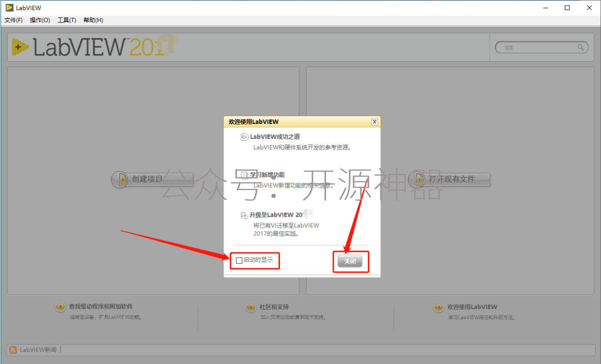Viewport: 601px width, 364px height.
Task: Click the magnifier search icon
Action: point(580,47)
